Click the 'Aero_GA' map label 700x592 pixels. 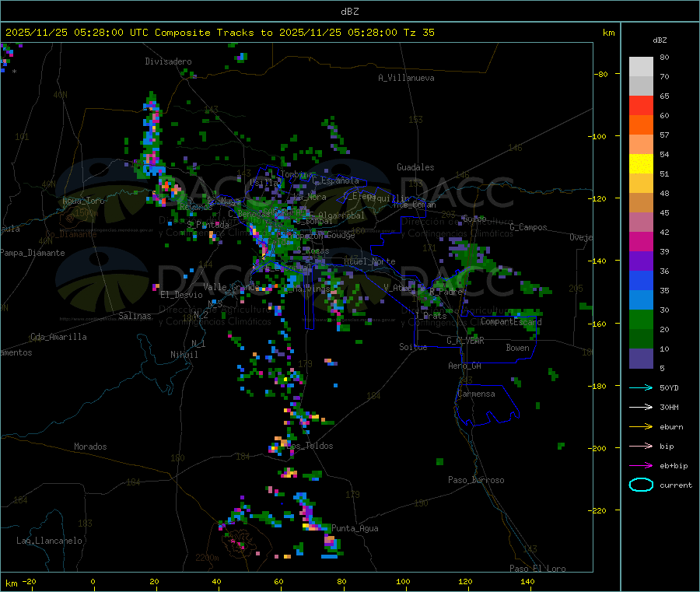coord(465,366)
